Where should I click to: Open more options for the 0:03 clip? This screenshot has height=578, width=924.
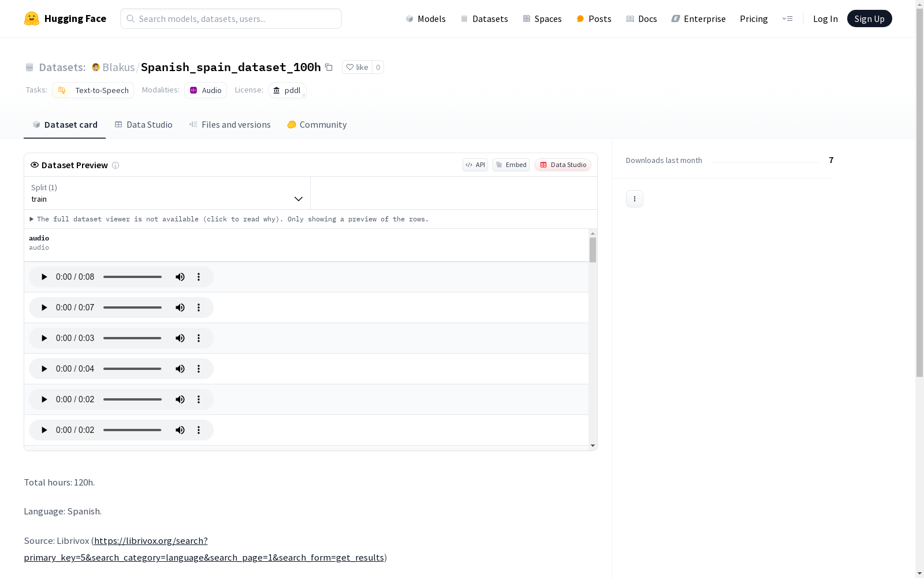click(x=199, y=338)
